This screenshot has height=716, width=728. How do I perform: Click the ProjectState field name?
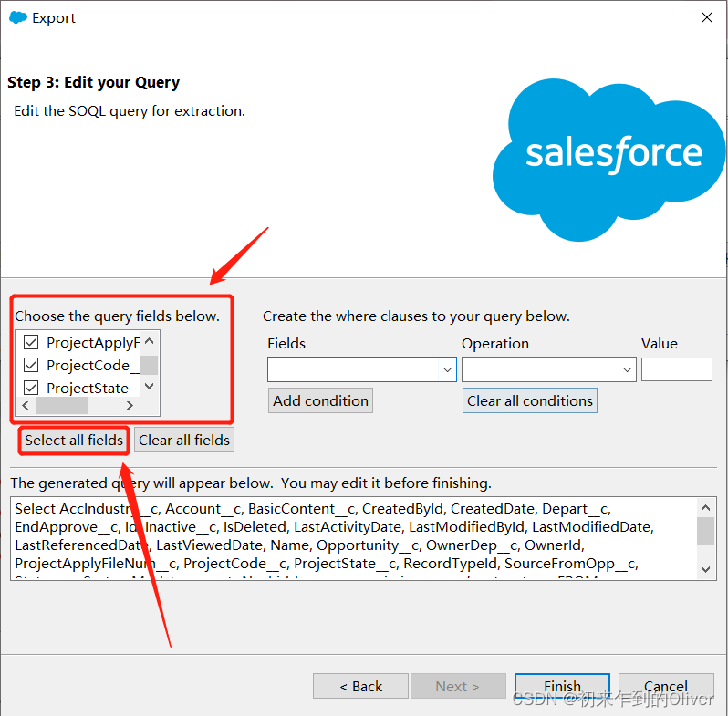(x=88, y=388)
